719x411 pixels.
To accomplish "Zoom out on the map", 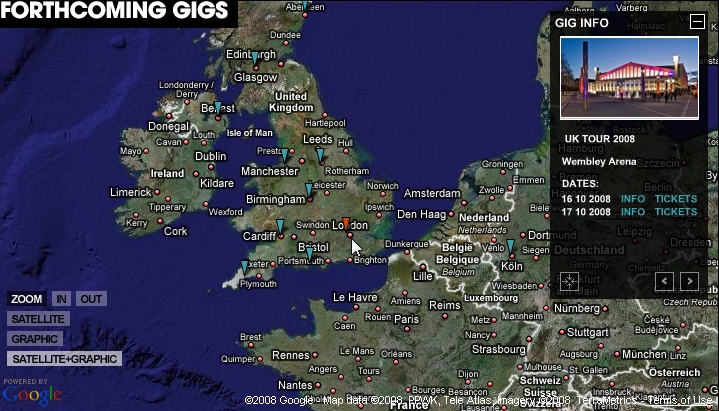I will click(91, 299).
